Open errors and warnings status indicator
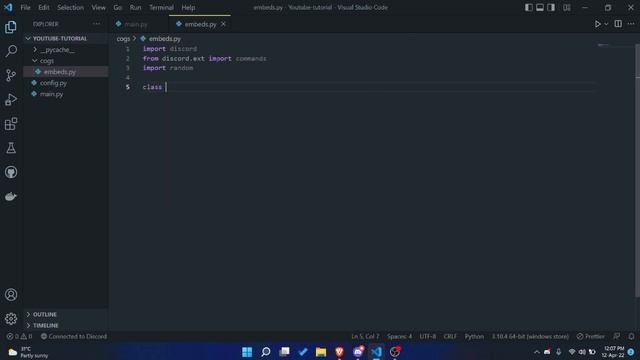Viewport: 640px width, 360px height. [19, 336]
